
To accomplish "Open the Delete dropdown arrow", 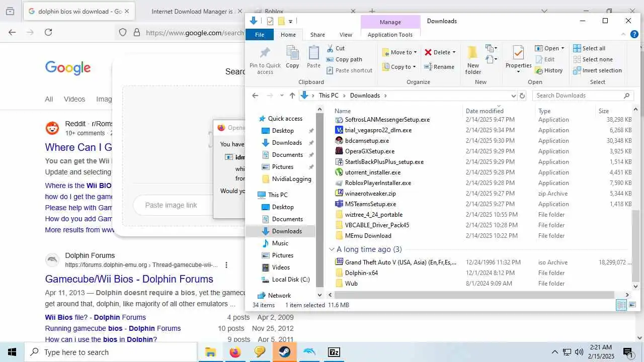I will [x=454, y=52].
